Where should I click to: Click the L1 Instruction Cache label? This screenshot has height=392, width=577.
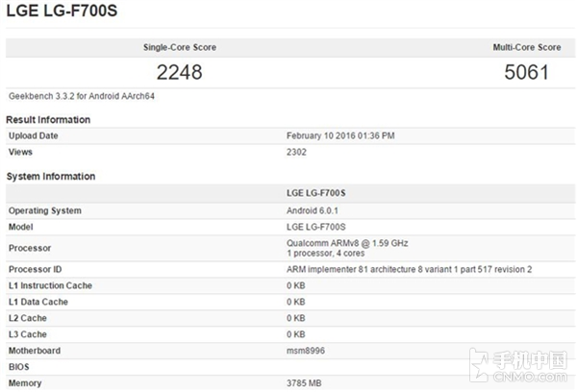(x=50, y=285)
